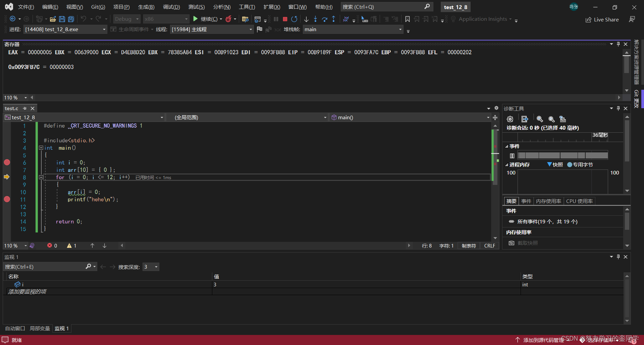
Task: Click the warnings count indicator
Action: click(x=71, y=246)
